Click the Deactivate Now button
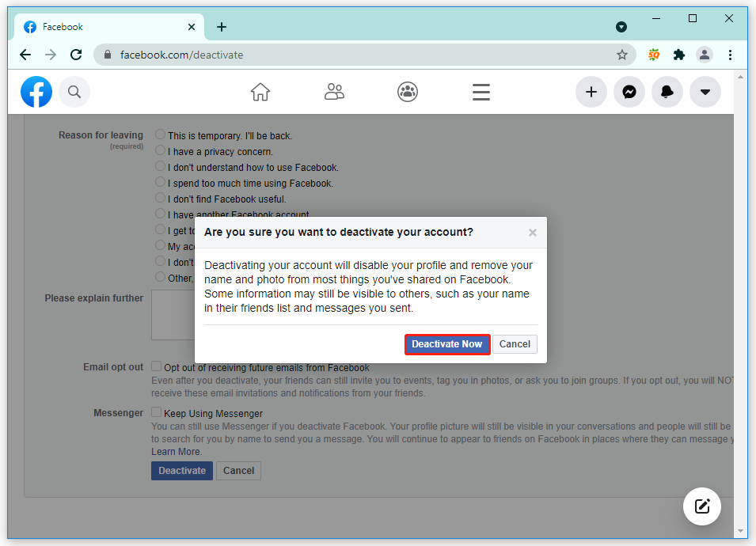 (447, 344)
